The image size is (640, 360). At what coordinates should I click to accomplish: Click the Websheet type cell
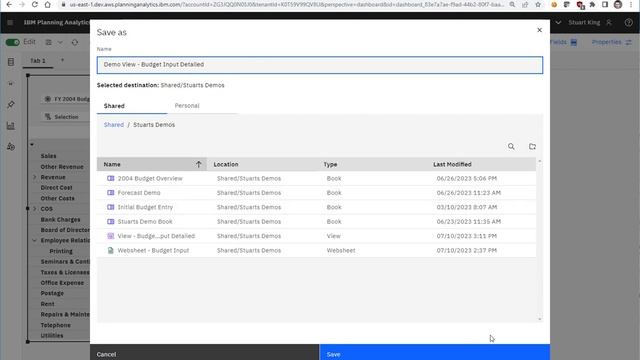click(x=341, y=250)
